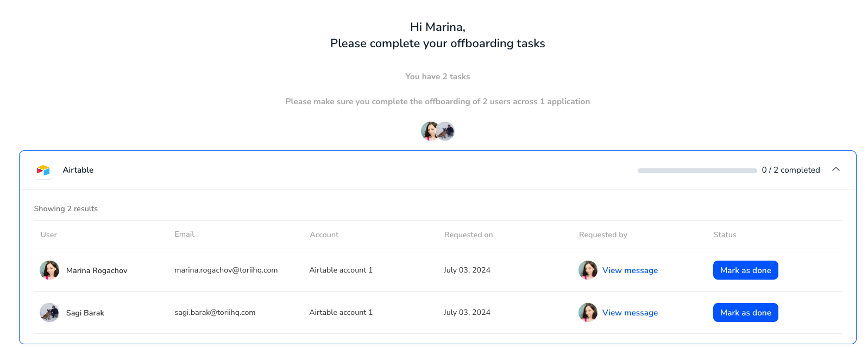Mark Sagi Barak's task as done
The height and width of the screenshot is (354, 868).
746,312
